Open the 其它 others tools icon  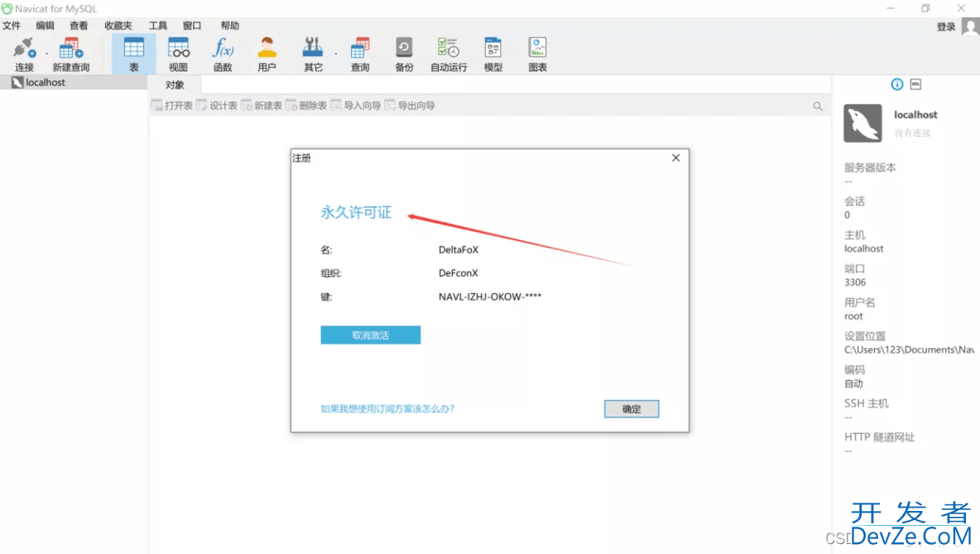tap(313, 55)
